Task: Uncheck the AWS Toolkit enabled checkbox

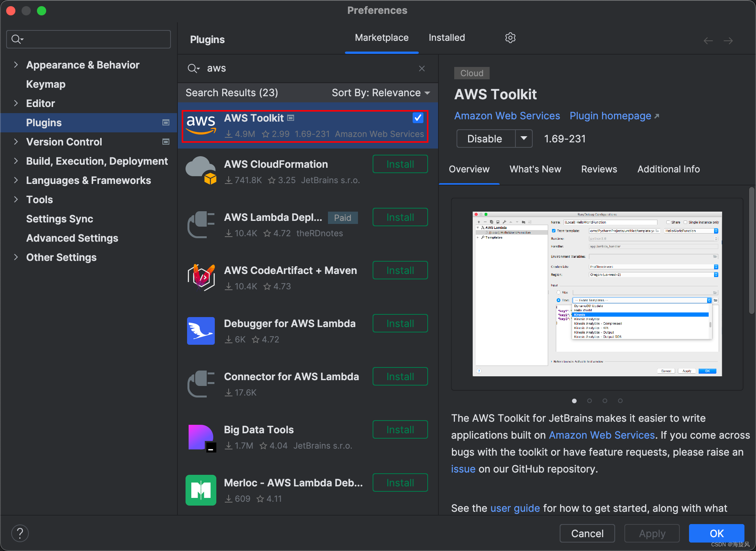Action: click(418, 118)
